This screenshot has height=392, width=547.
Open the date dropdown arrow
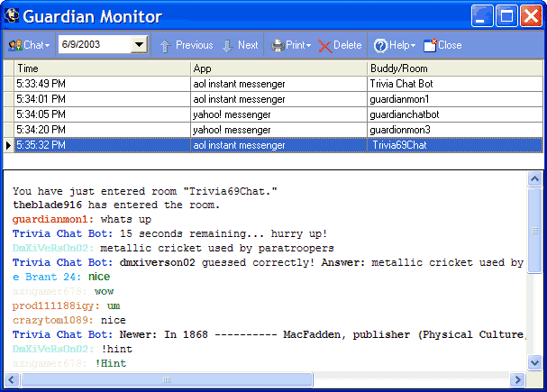point(139,45)
